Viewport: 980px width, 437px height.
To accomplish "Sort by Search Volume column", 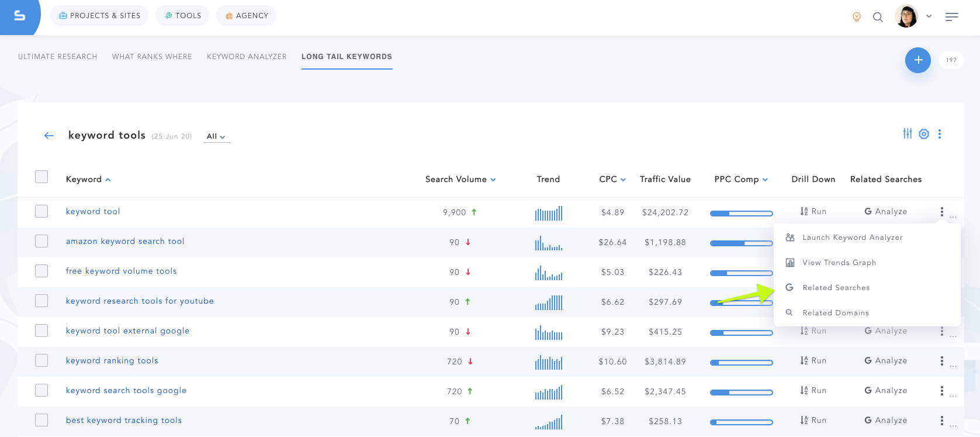I will tap(460, 180).
